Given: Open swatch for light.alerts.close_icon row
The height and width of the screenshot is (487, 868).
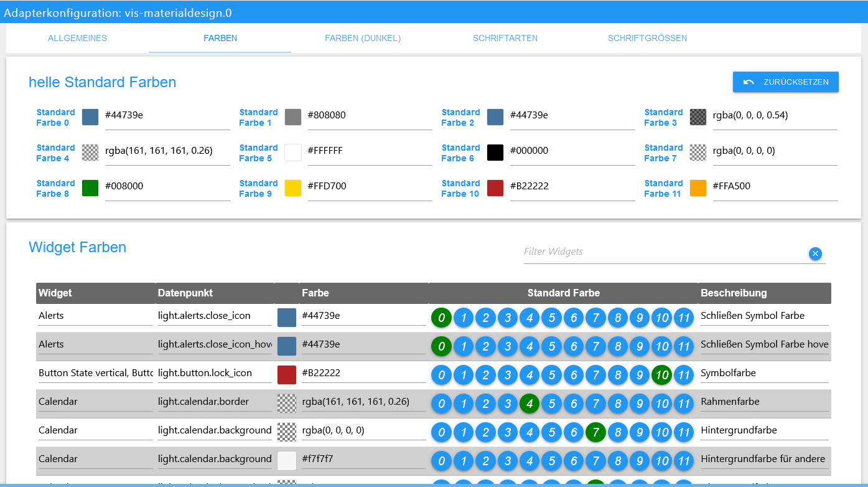Looking at the screenshot, I should point(287,318).
